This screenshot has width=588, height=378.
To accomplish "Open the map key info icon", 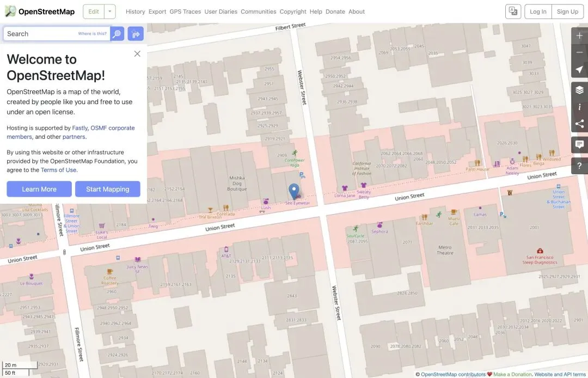I will (579, 107).
